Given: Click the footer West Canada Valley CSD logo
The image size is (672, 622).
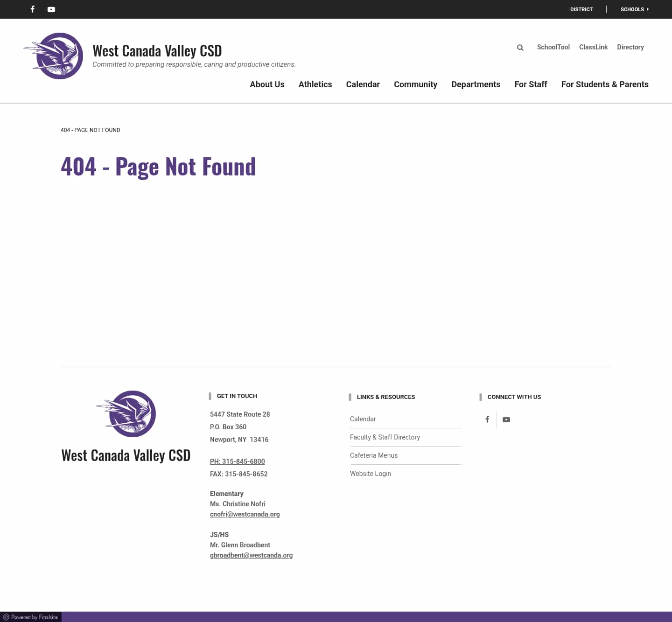Looking at the screenshot, I should point(126,414).
